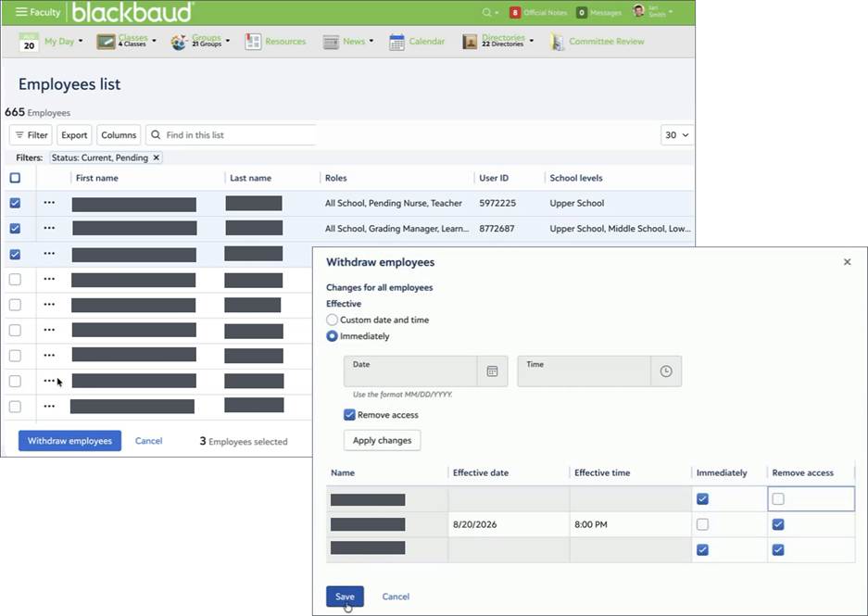Toggle the select-all checkbox in table header

pos(15,178)
